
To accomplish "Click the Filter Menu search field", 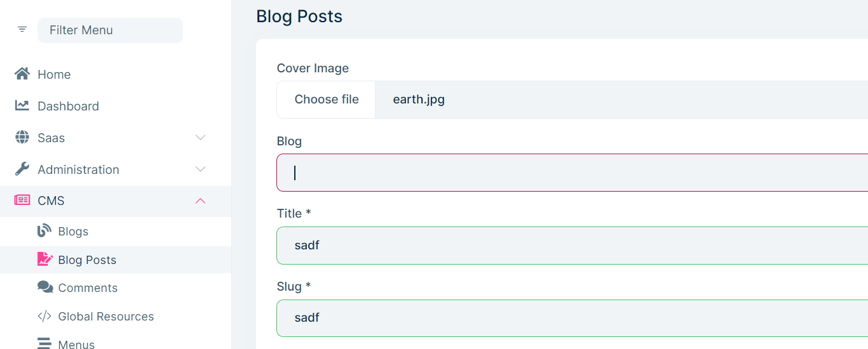I will click(x=110, y=30).
